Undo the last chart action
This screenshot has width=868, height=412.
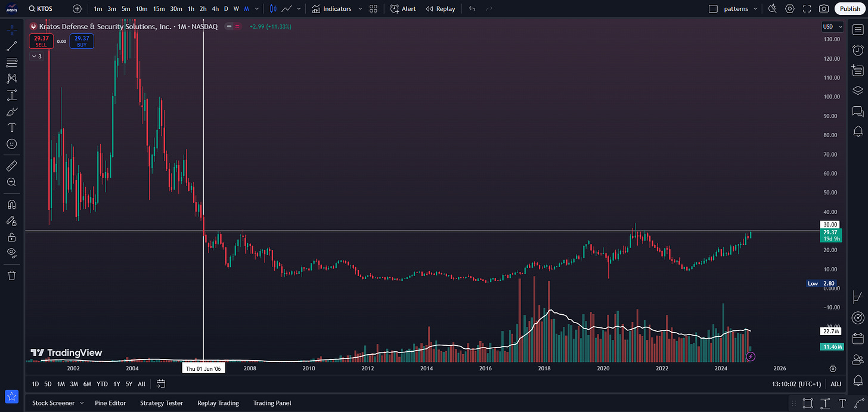[472, 9]
